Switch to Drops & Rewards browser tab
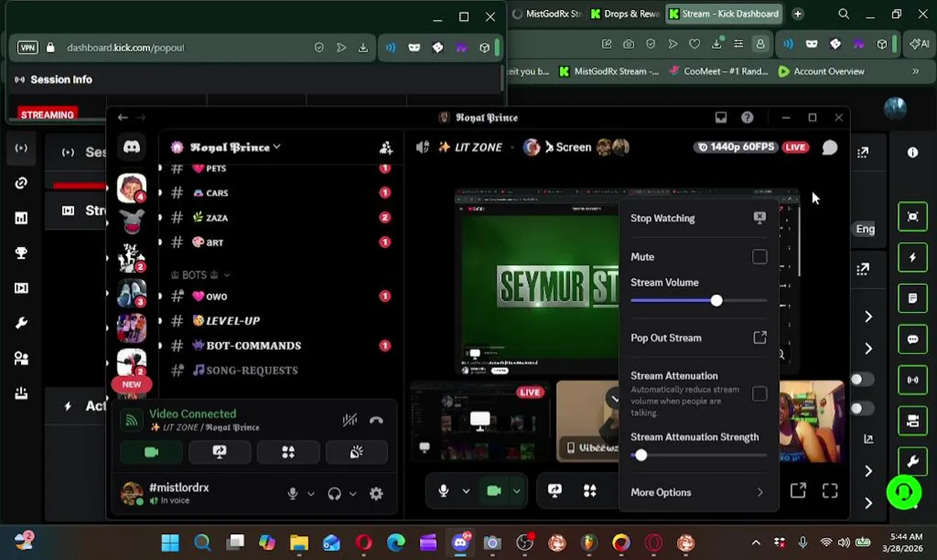Viewport: 937px width, 560px height. click(624, 14)
